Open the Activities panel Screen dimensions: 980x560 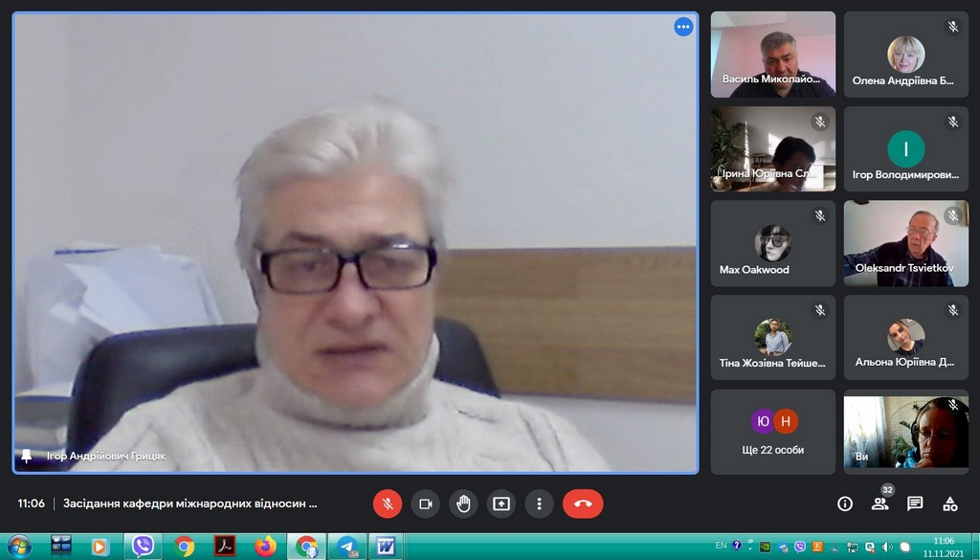949,504
